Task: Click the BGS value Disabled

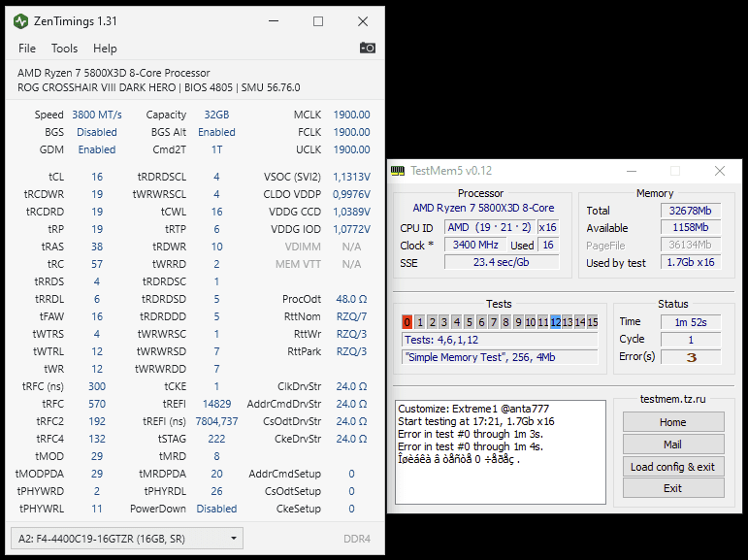Action: tap(97, 132)
